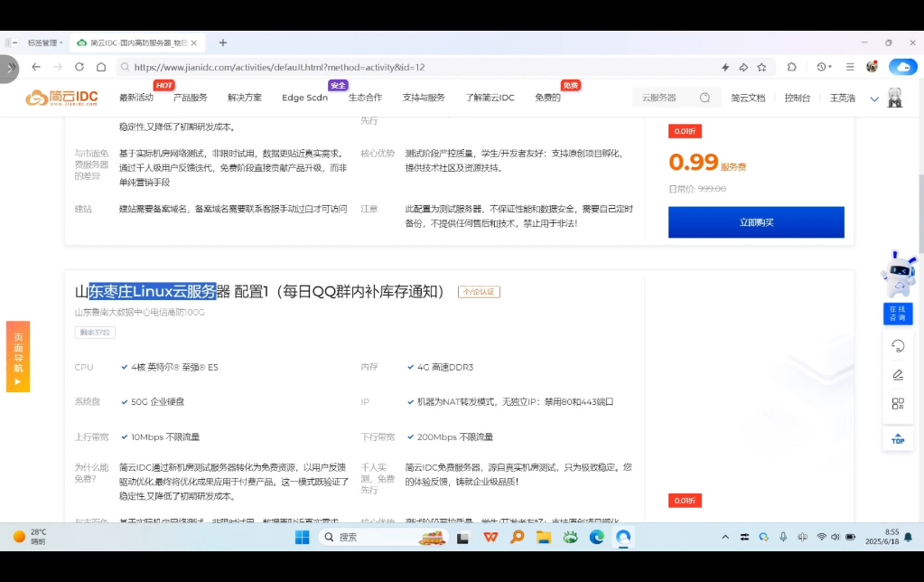Open the 简云文档 link
Viewport: 924px width, 582px height.
(x=748, y=98)
